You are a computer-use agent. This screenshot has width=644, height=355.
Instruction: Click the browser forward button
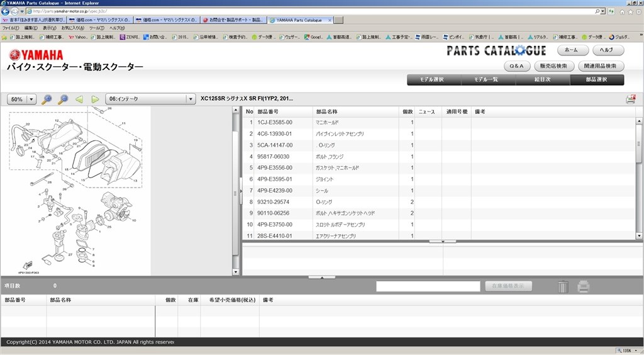pos(15,11)
